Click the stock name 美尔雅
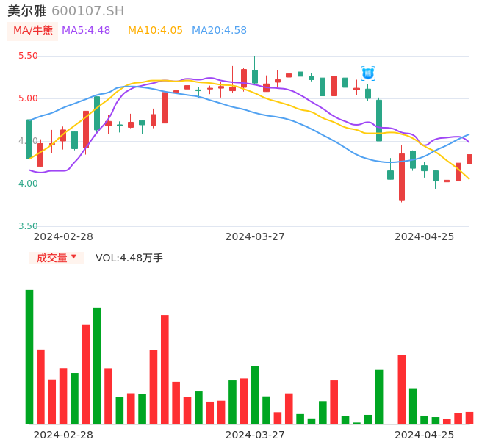Image resolution: width=504 pixels, height=445 pixels. tap(27, 11)
